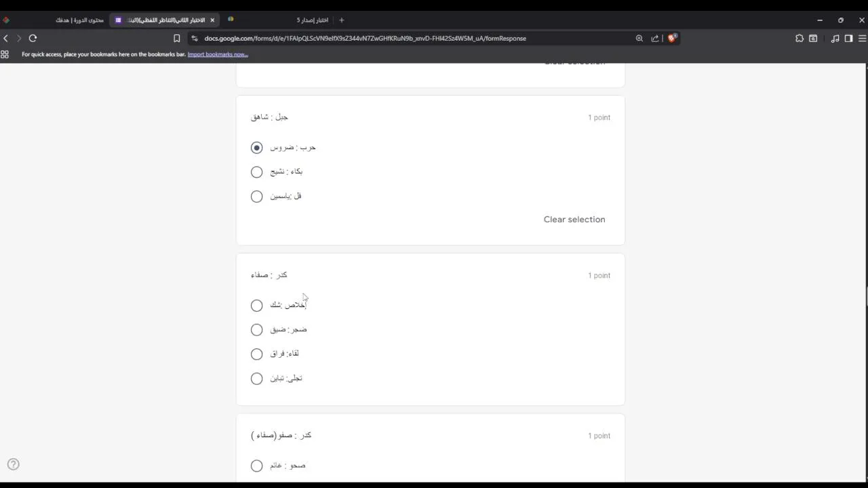Pick the radio option ضجر: ضيق
Screen dimensions: 868x488
tap(256, 329)
